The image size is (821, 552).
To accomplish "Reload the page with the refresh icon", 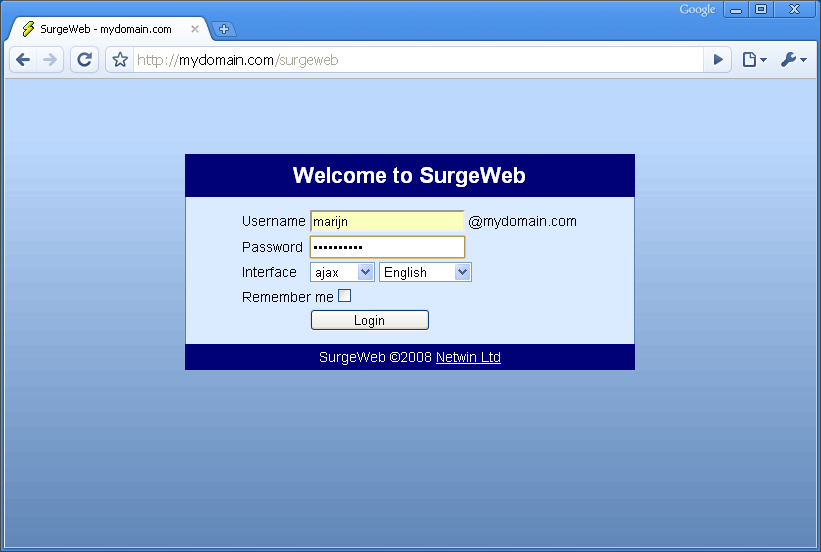I will [x=85, y=60].
